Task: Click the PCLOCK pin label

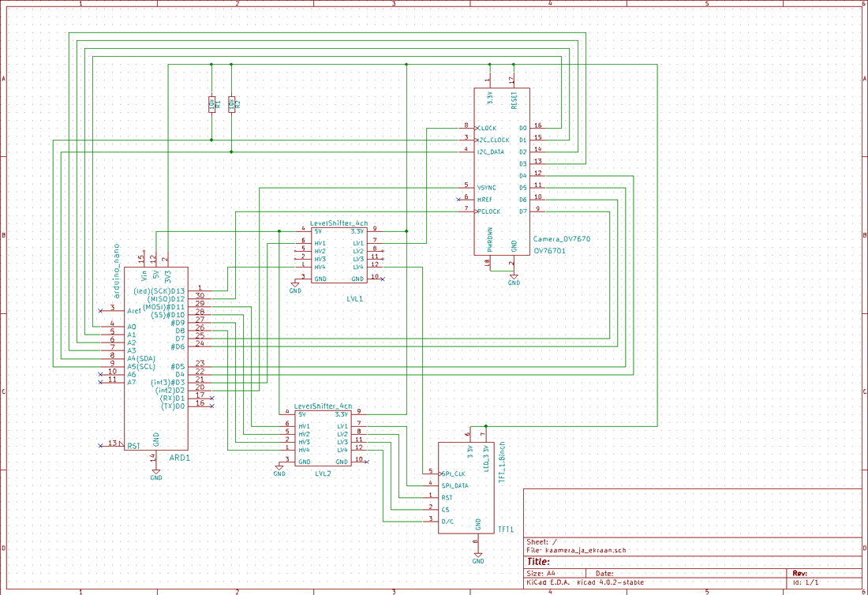Action: [x=488, y=211]
